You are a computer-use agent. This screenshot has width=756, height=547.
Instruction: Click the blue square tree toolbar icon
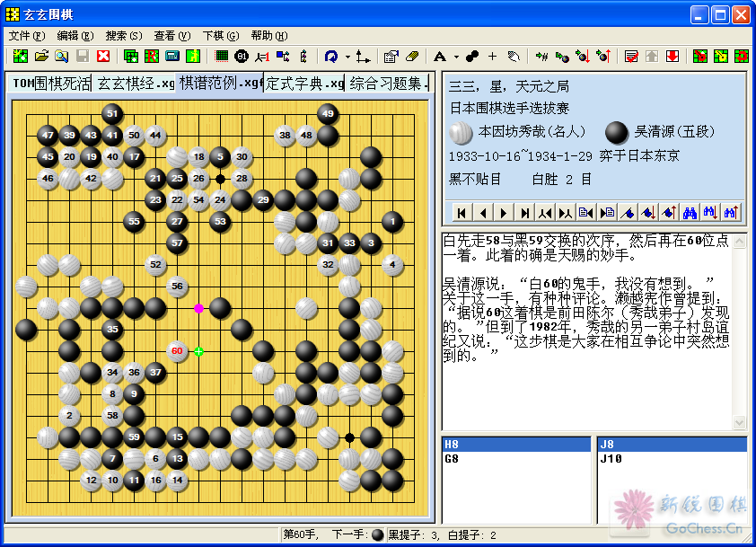283,56
